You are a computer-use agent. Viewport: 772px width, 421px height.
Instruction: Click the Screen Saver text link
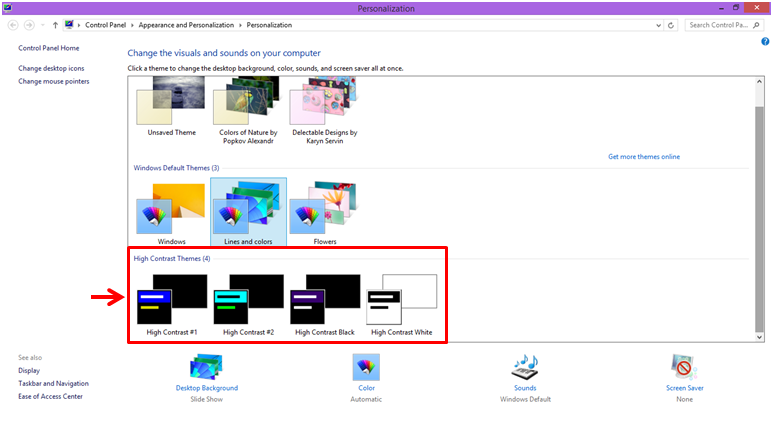685,388
